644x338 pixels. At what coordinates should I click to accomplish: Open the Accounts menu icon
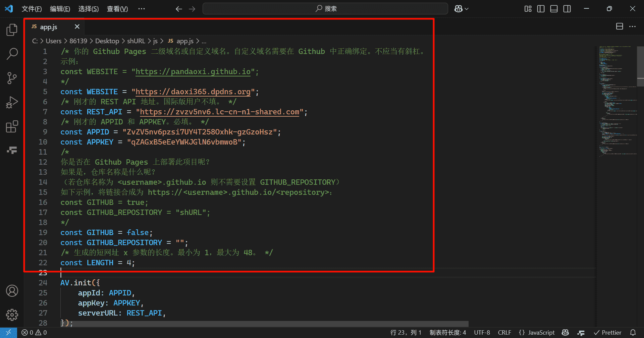[x=12, y=291]
